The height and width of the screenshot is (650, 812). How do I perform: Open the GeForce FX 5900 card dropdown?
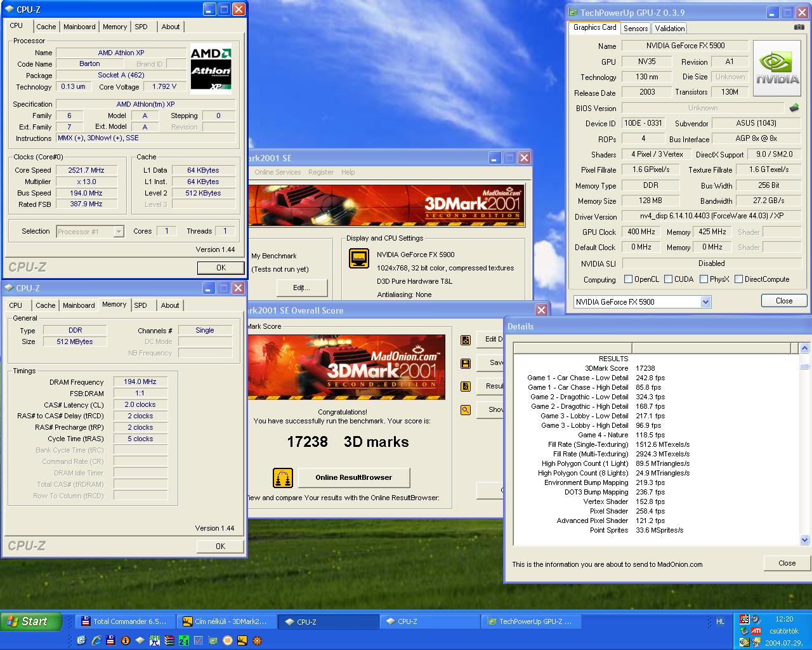(x=705, y=302)
